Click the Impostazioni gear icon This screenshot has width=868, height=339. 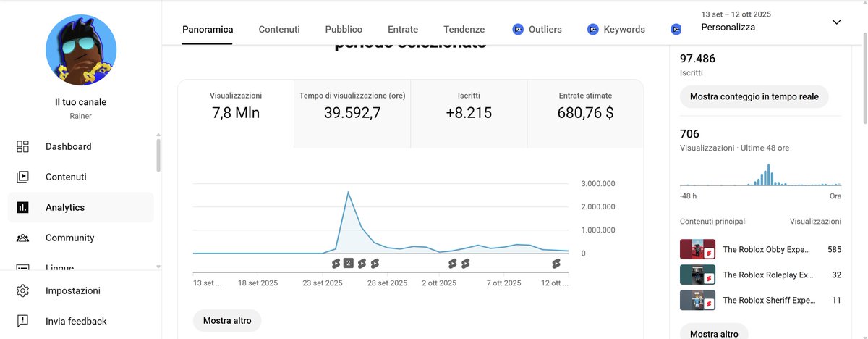pyautogui.click(x=22, y=290)
